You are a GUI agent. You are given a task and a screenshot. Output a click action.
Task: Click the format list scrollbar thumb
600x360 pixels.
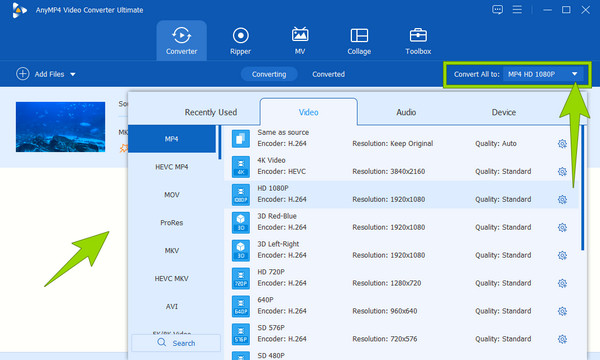220,142
